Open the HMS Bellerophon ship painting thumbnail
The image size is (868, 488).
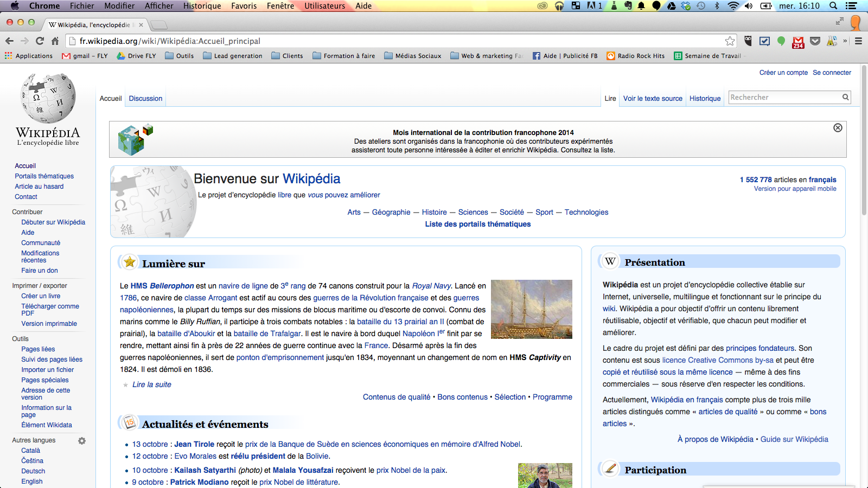[x=532, y=309]
